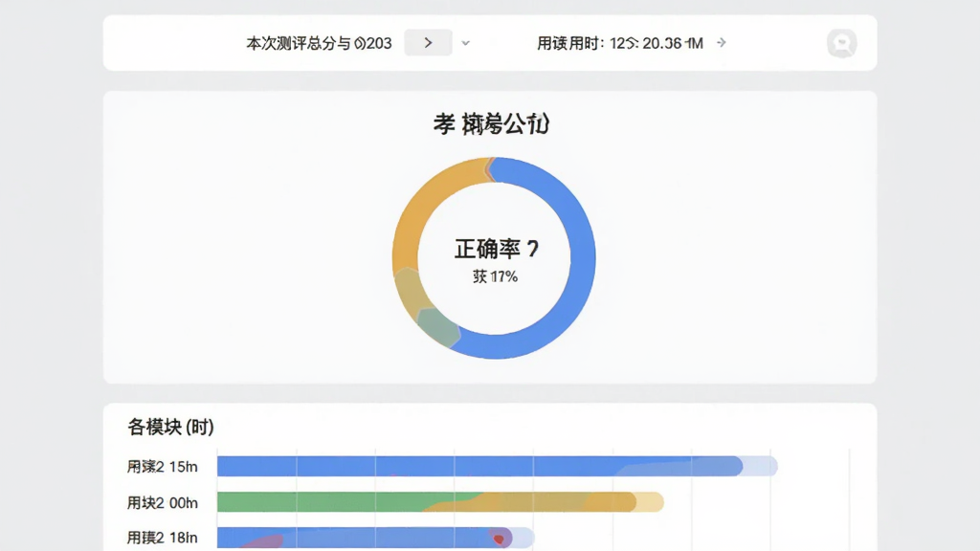Expand the small dropdown arrow after the chevron button

[x=466, y=43]
